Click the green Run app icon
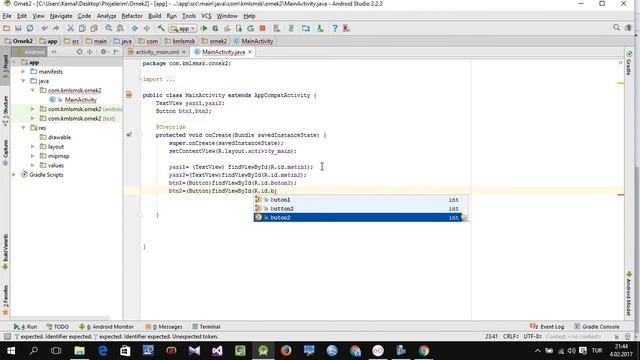Image resolution: width=640 pixels, height=360 pixels. point(204,29)
